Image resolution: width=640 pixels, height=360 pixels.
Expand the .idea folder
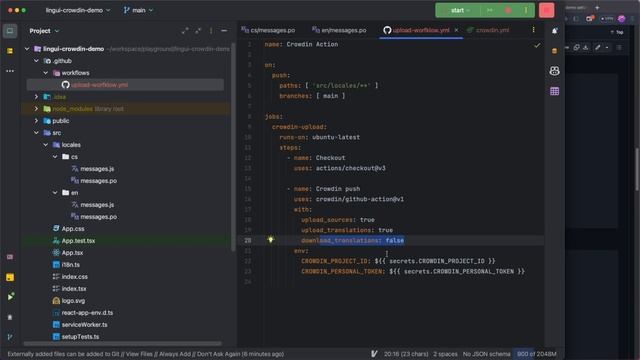pos(36,97)
